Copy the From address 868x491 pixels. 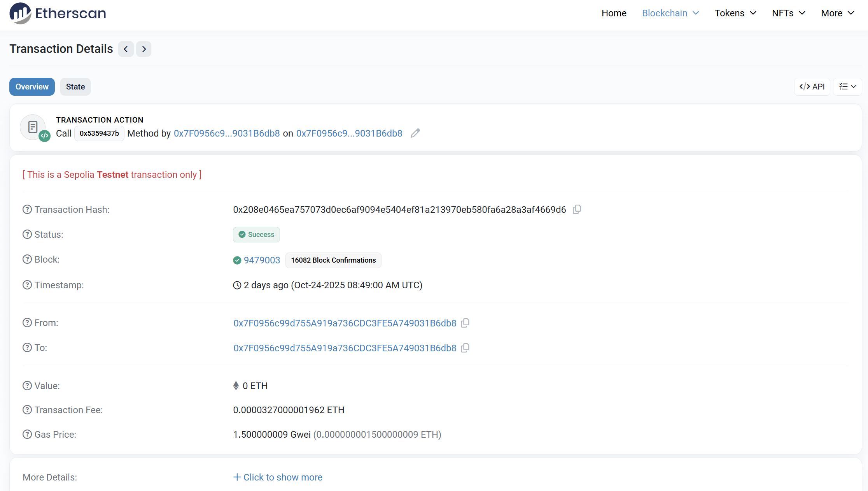tap(465, 323)
